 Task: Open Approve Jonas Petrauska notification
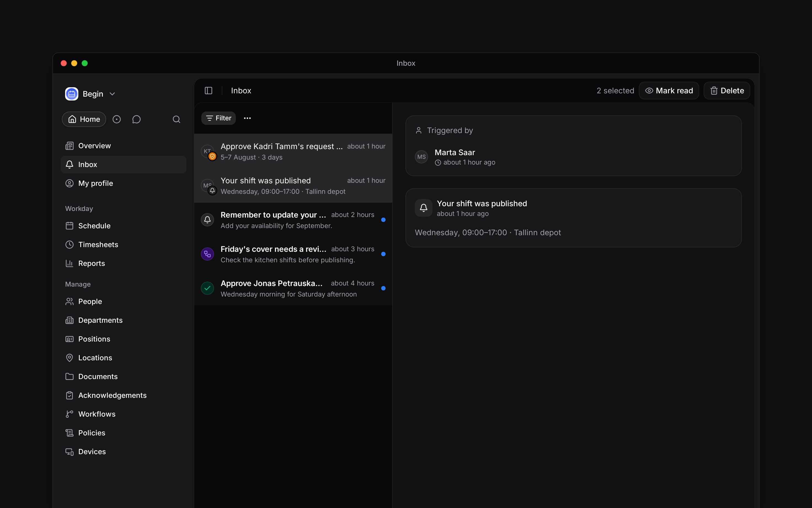(293, 289)
